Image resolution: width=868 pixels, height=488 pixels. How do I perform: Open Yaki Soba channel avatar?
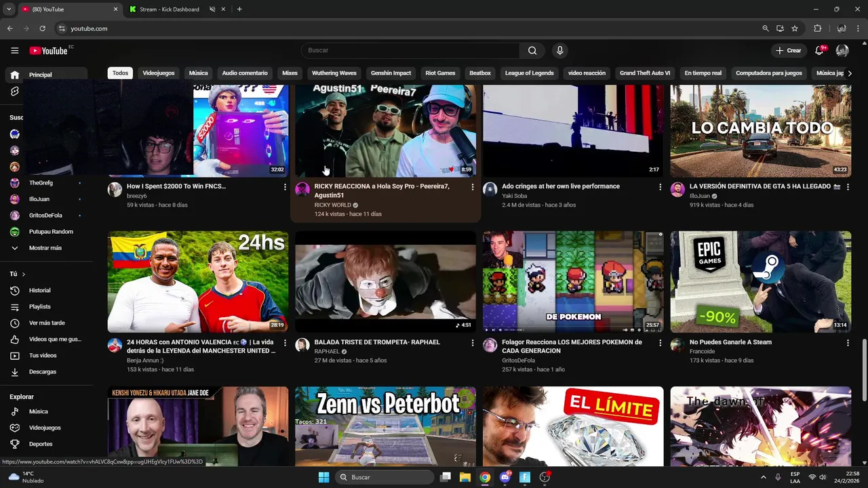click(490, 189)
